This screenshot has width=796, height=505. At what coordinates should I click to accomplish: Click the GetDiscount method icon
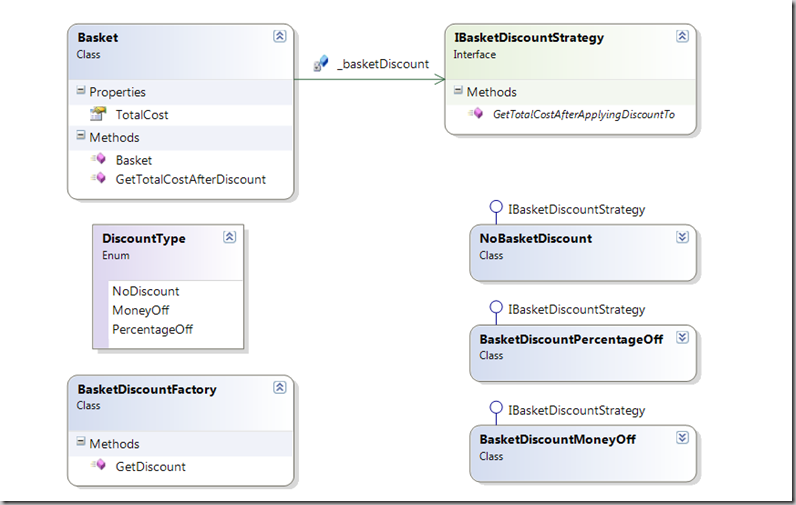[98, 466]
